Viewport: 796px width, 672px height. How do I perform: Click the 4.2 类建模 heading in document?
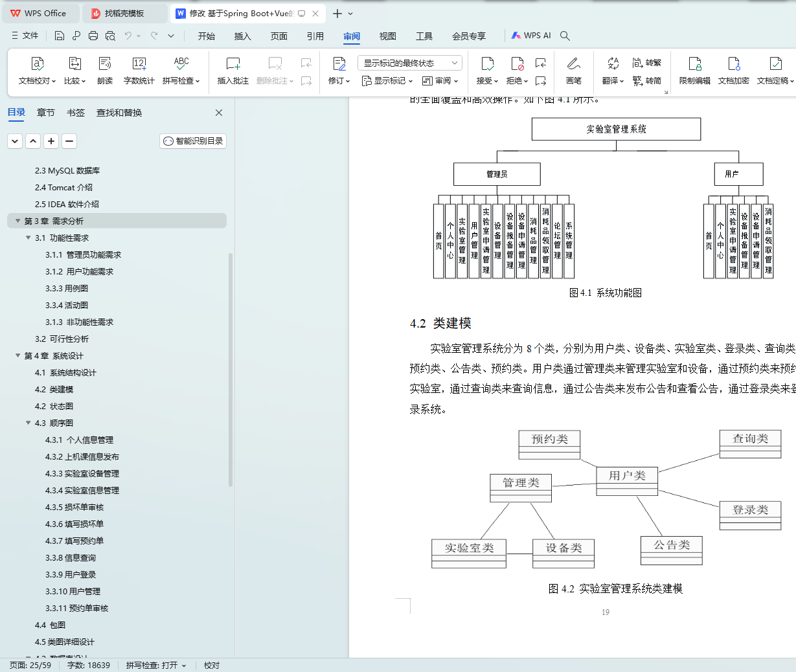(440, 323)
